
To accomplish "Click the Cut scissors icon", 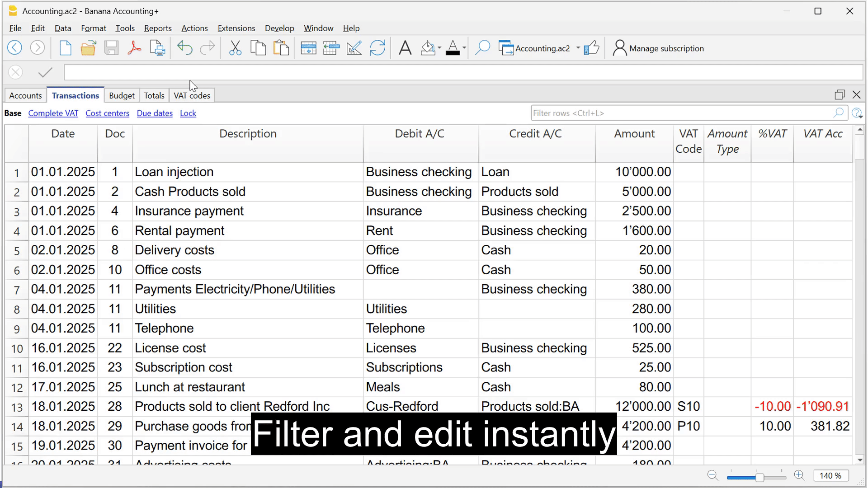I will coord(235,48).
